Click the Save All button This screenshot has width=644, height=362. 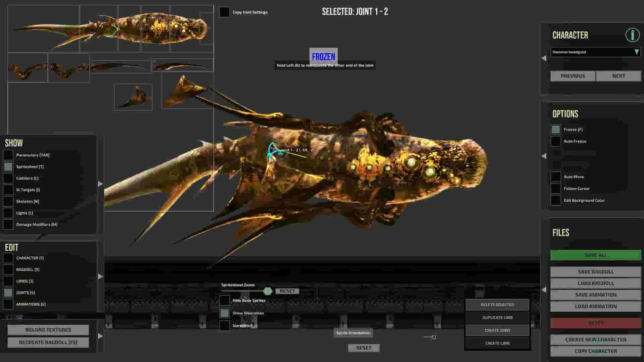595,255
